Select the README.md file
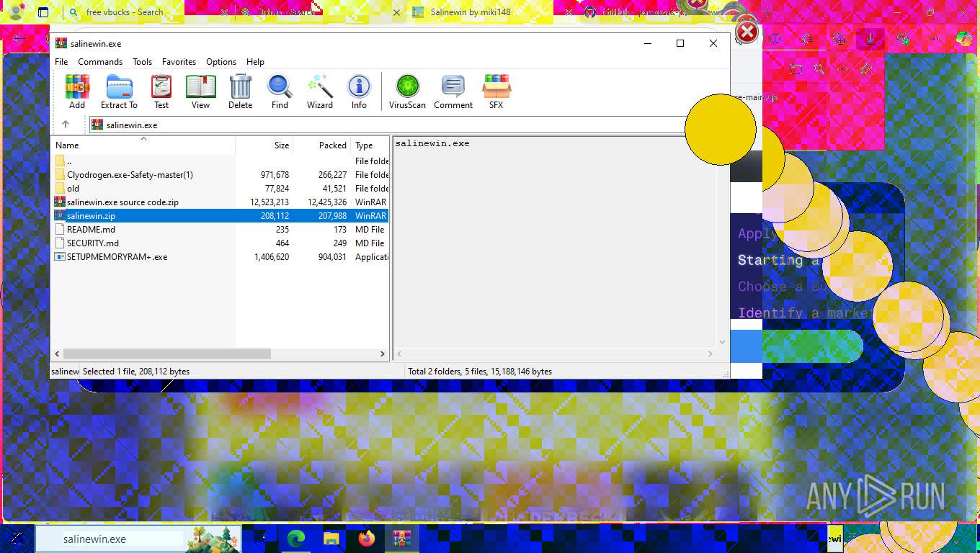This screenshot has height=553, width=980. click(x=220, y=230)
